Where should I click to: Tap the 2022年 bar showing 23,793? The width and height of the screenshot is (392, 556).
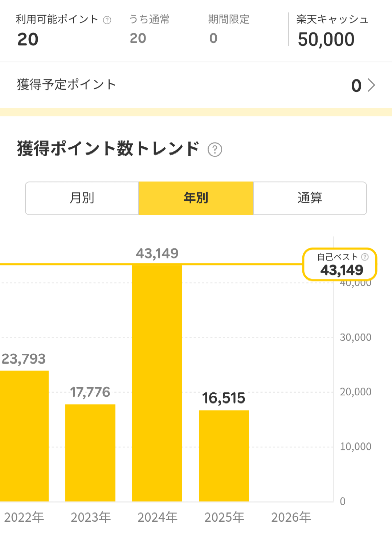point(24,436)
